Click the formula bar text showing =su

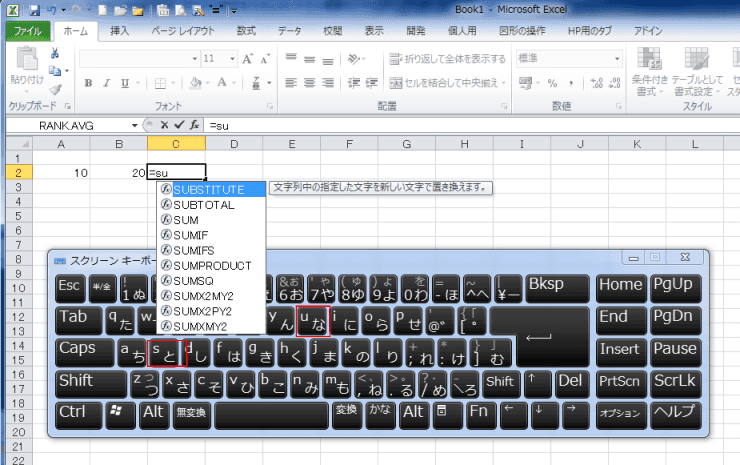click(x=222, y=126)
